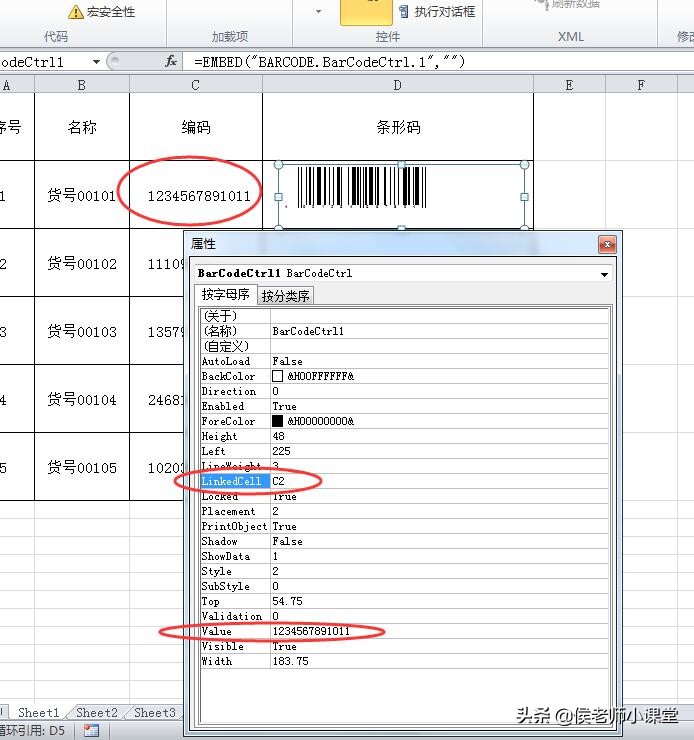This screenshot has width=694, height=740.
Task: Open the Name Box dropdown arrow
Action: 96,62
